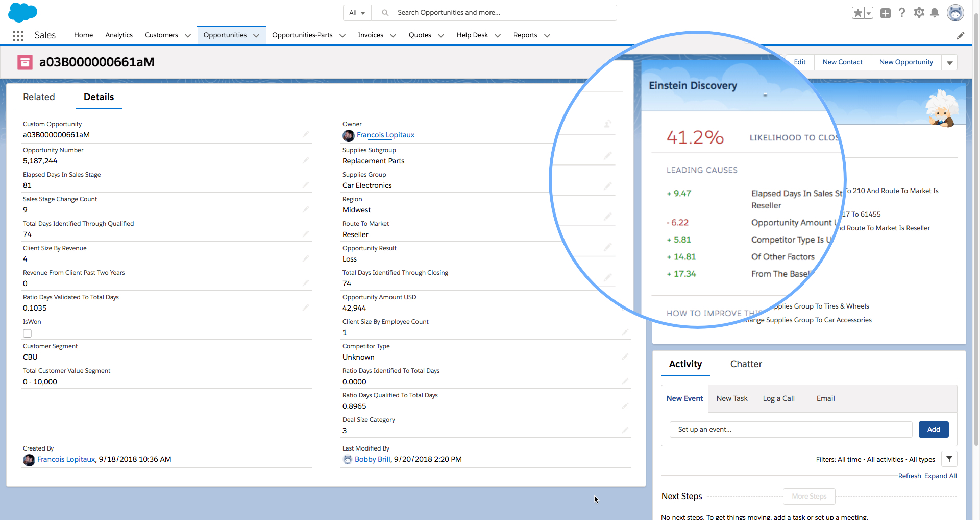
Task: Select the New Event activity tab
Action: point(684,398)
